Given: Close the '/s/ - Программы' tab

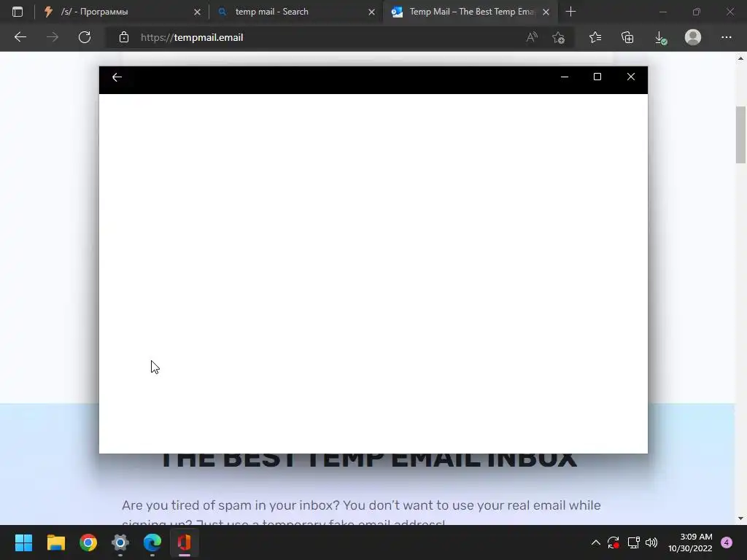Looking at the screenshot, I should coord(197,12).
